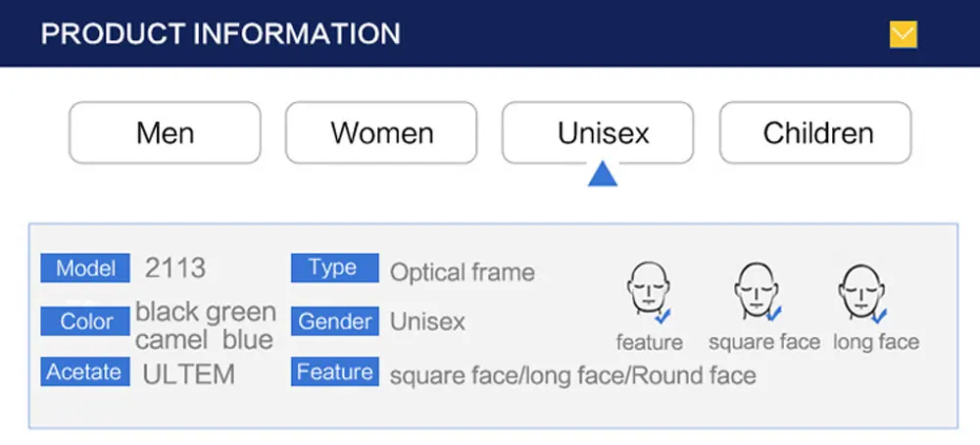
Task: Click the blue Type label
Action: coord(335,269)
